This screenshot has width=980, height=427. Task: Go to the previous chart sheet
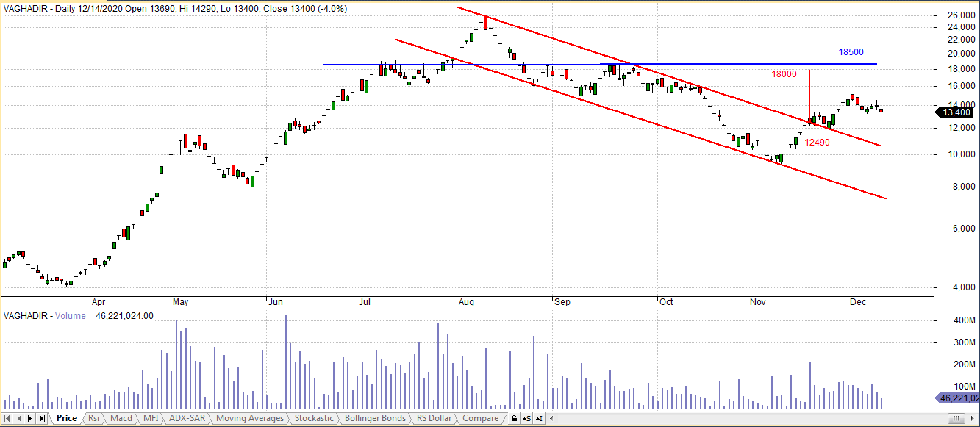tap(19, 418)
